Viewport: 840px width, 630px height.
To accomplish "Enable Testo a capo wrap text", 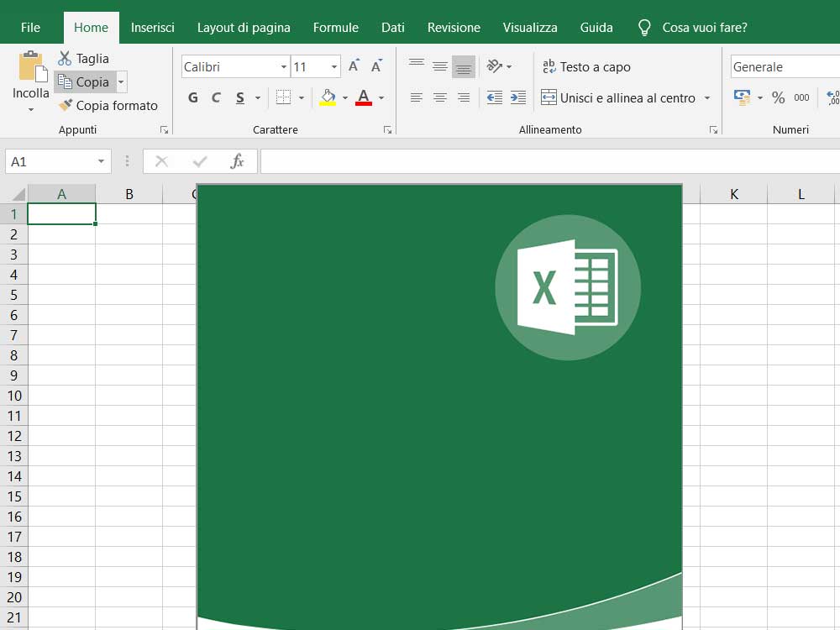I will click(586, 67).
